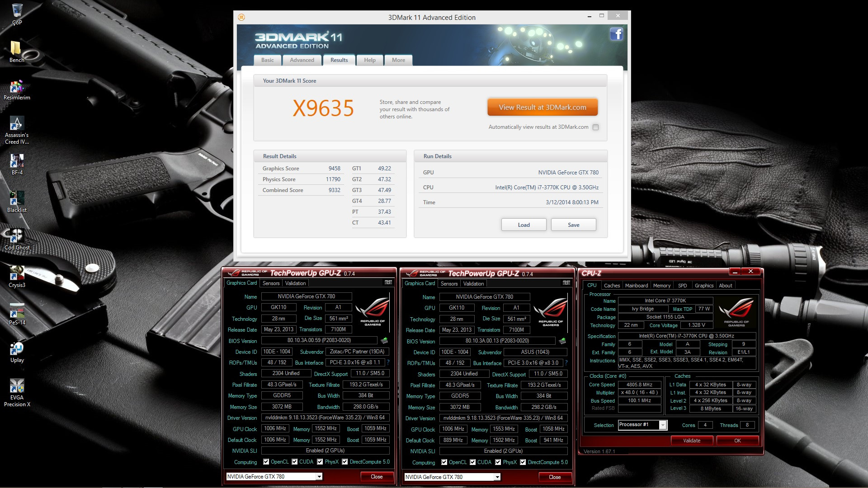Open the Validation tab in right GPU-Z

[x=473, y=284]
